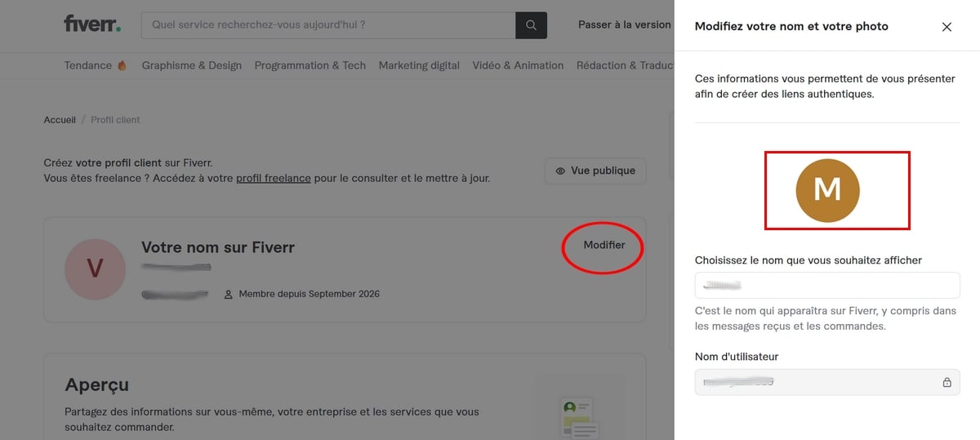Open Vidéo & Animation category
The image size is (980, 440).
(518, 65)
